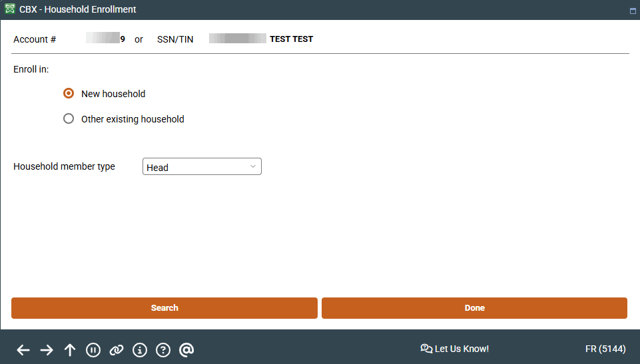Open help with the question mark icon
The image size is (640, 364).
[163, 350]
